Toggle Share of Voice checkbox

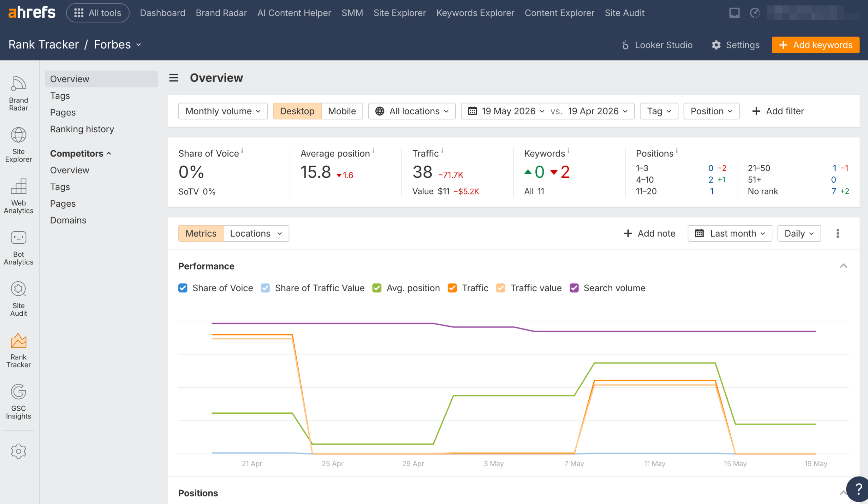click(x=183, y=288)
